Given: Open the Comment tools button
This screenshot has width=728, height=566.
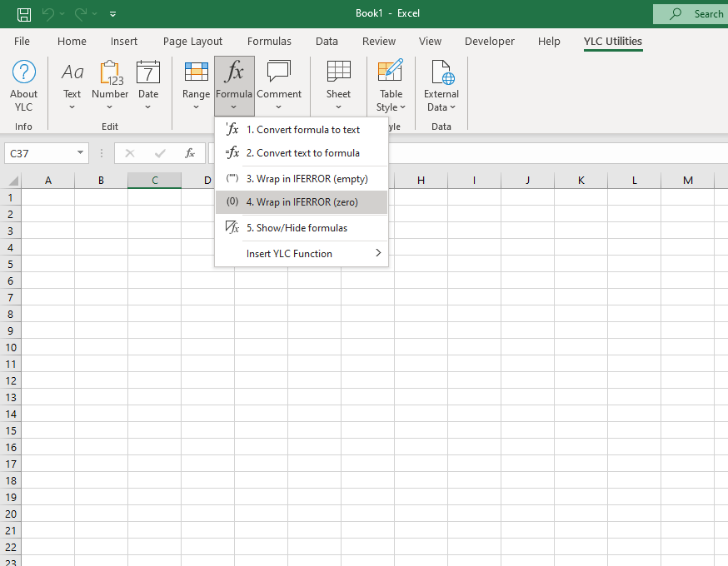Looking at the screenshot, I should (278, 86).
